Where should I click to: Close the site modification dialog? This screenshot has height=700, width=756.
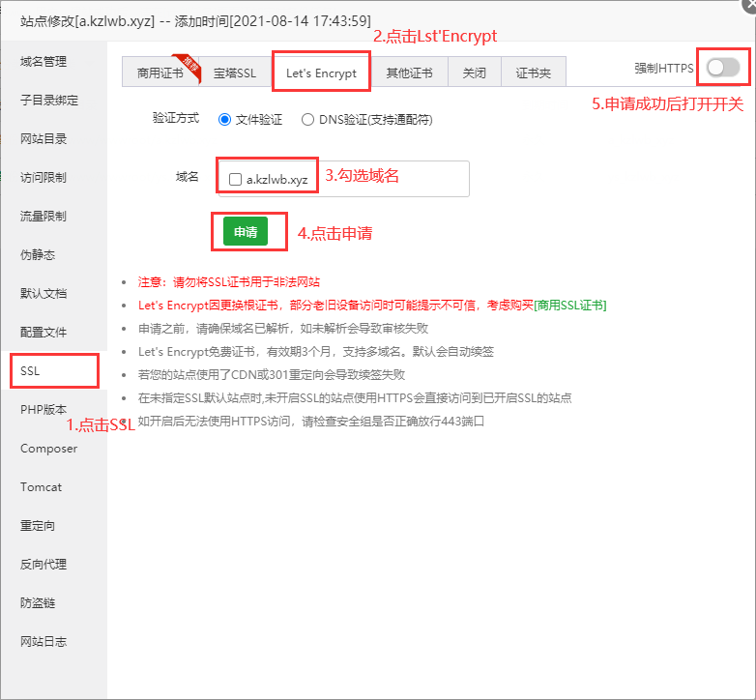[749, 6]
